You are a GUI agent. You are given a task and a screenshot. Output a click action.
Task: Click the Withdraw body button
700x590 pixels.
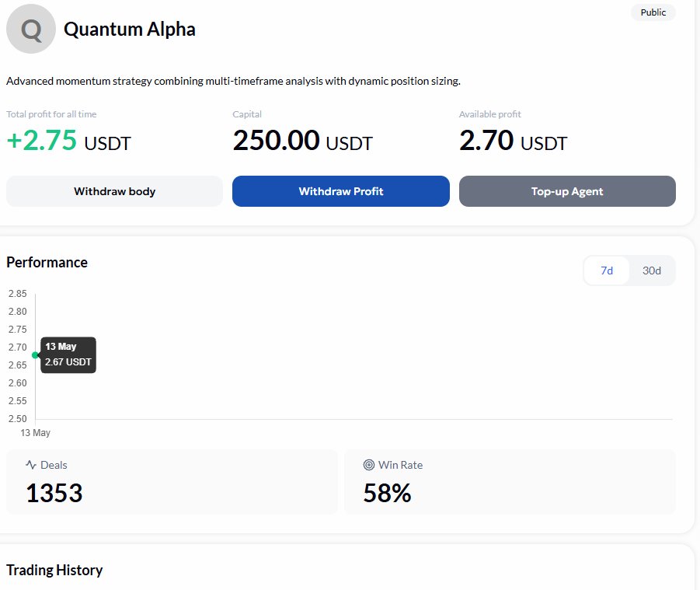pyautogui.click(x=114, y=191)
